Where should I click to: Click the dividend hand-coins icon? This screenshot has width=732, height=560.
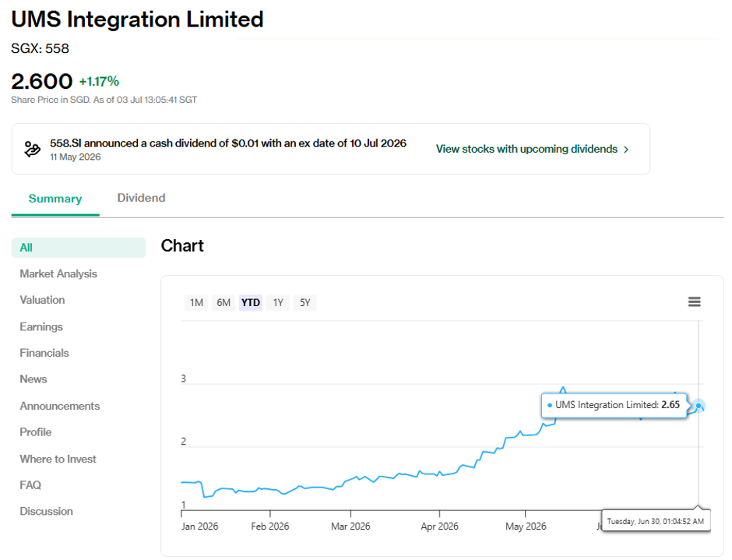click(32, 150)
